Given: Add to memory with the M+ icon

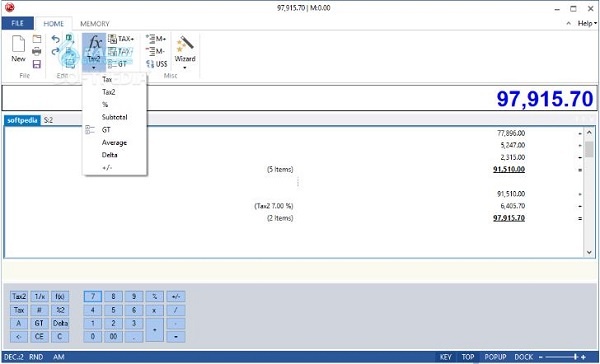Looking at the screenshot, I should tap(156, 39).
